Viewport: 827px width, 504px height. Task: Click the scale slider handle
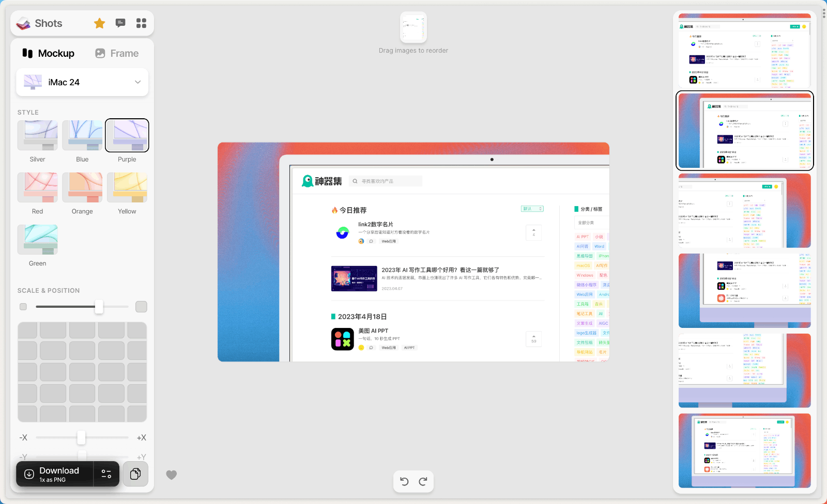click(99, 307)
